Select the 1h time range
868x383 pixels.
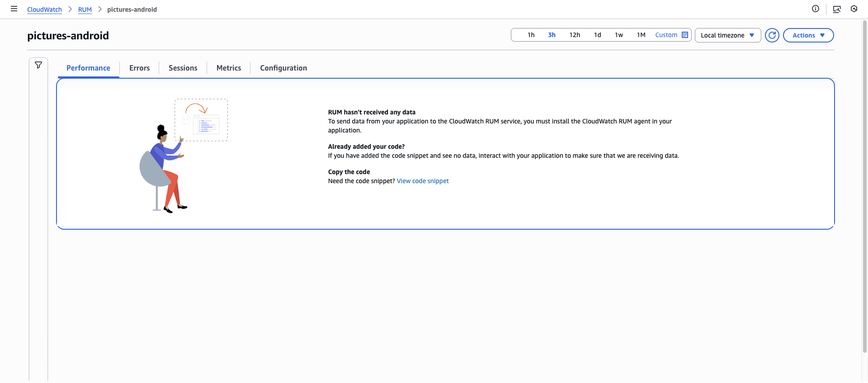click(531, 35)
